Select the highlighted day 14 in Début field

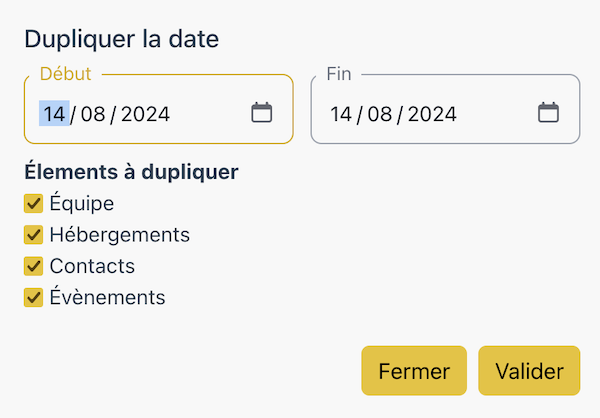point(54,113)
